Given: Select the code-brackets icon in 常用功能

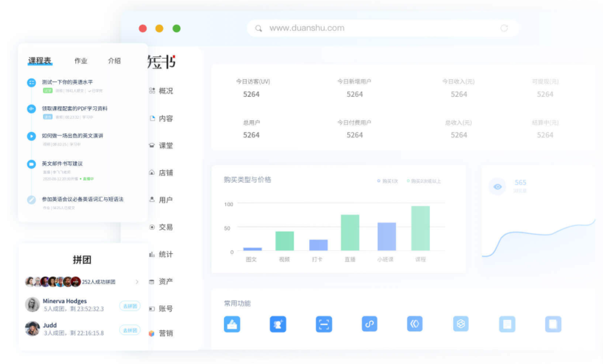Looking at the screenshot, I should 415,324.
